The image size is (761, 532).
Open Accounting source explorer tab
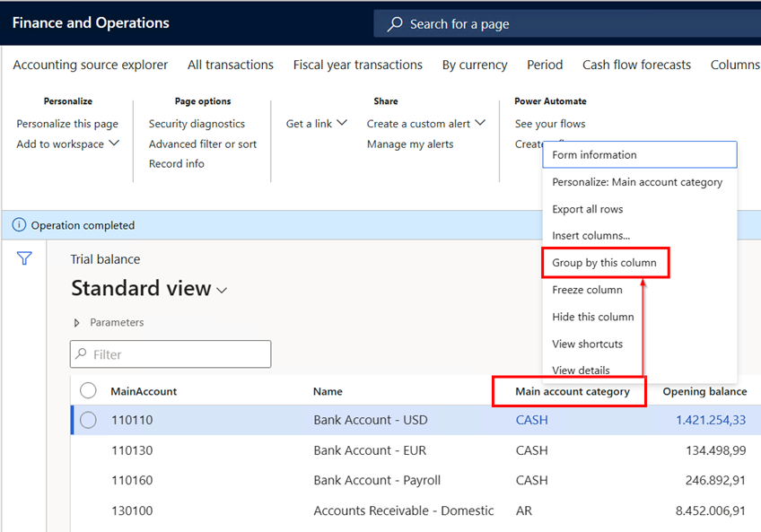(91, 65)
